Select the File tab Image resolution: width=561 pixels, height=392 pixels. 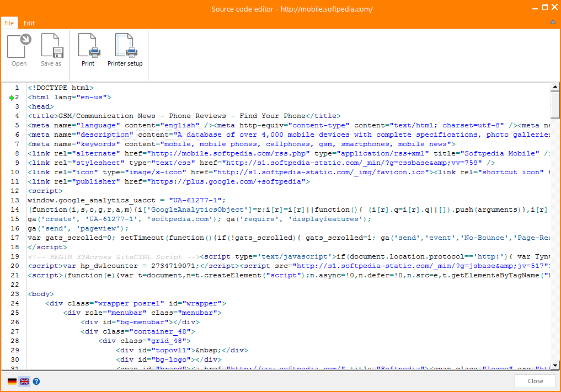click(9, 23)
